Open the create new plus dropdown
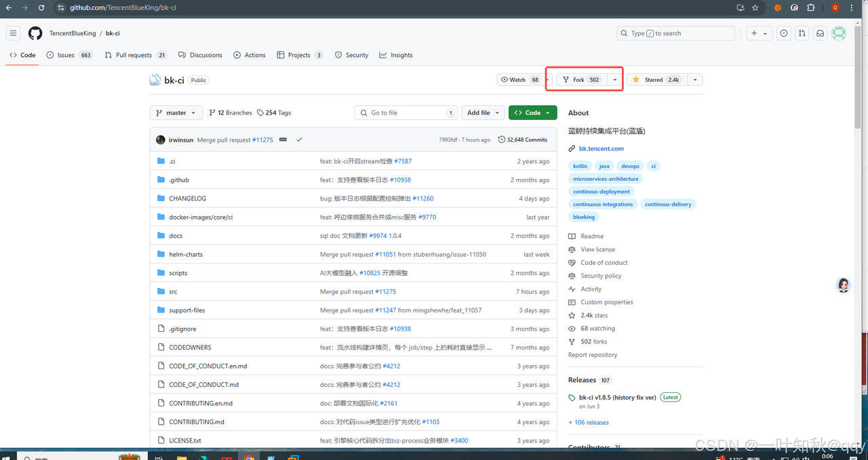Image resolution: width=868 pixels, height=460 pixels. point(759,33)
